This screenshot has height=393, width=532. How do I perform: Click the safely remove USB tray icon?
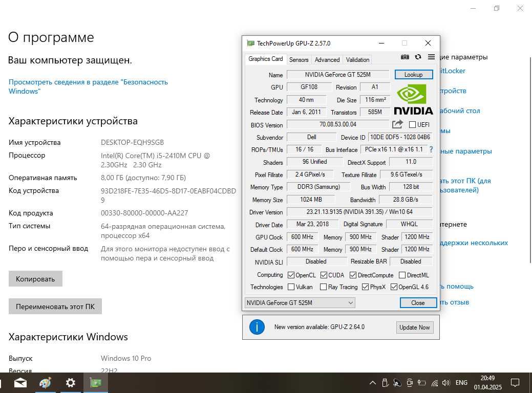coord(385,383)
